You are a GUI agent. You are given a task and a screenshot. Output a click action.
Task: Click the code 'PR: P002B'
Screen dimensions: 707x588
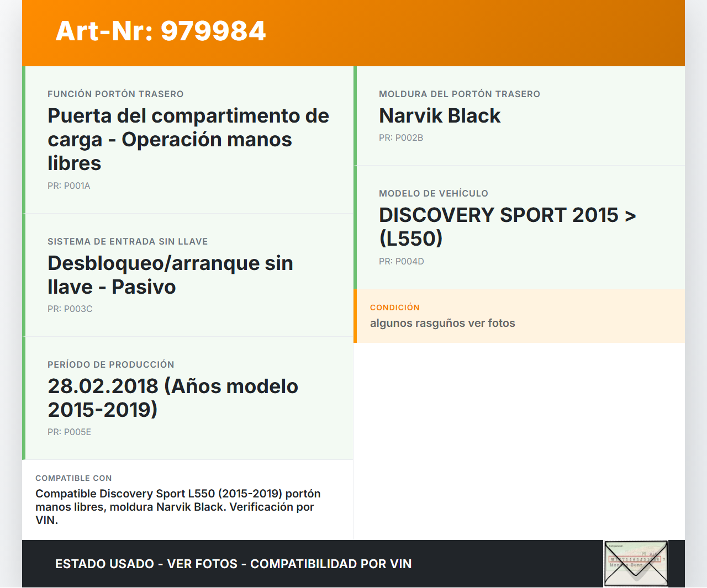pyautogui.click(x=401, y=138)
